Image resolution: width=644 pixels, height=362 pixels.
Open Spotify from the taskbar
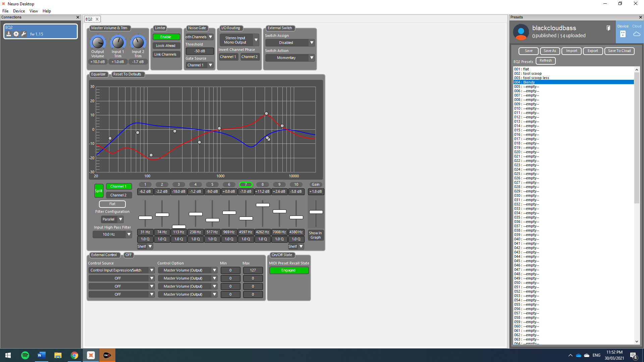click(x=25, y=355)
